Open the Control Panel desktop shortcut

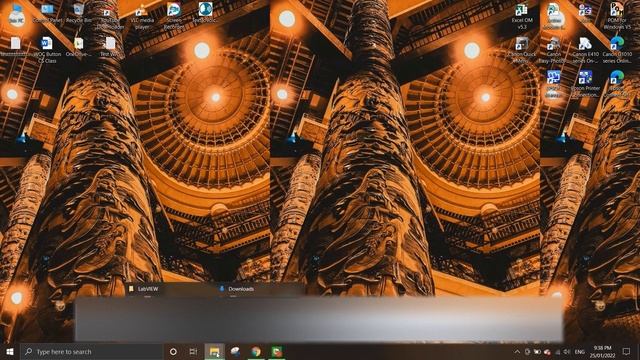click(47, 13)
